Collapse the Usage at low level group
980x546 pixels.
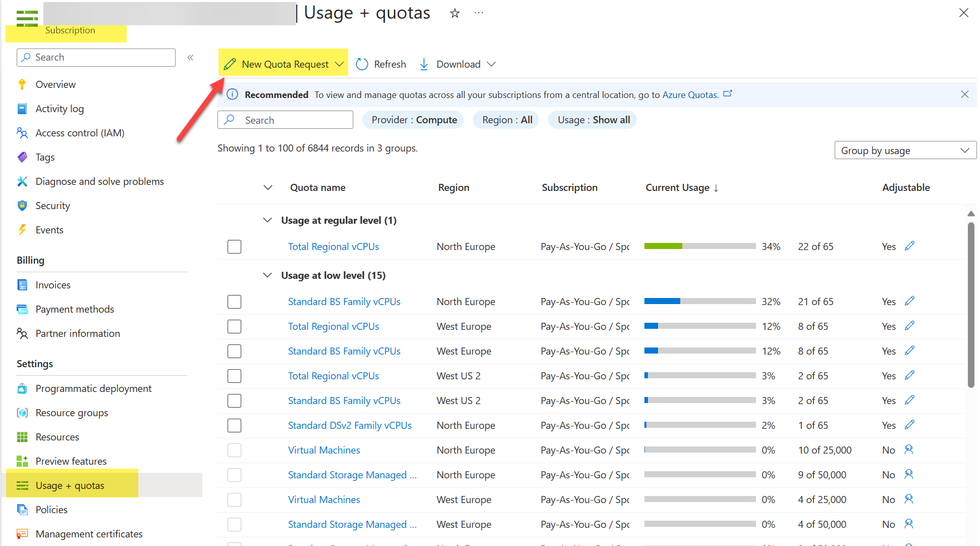pos(267,275)
